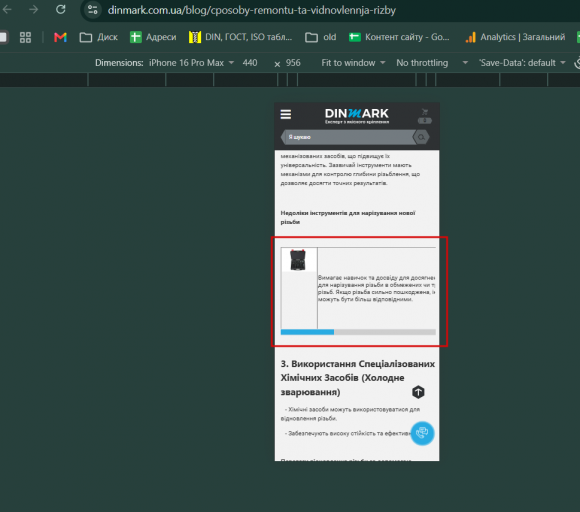Open the Fit to window zoom dropdown
580x512 pixels.
[x=353, y=63]
